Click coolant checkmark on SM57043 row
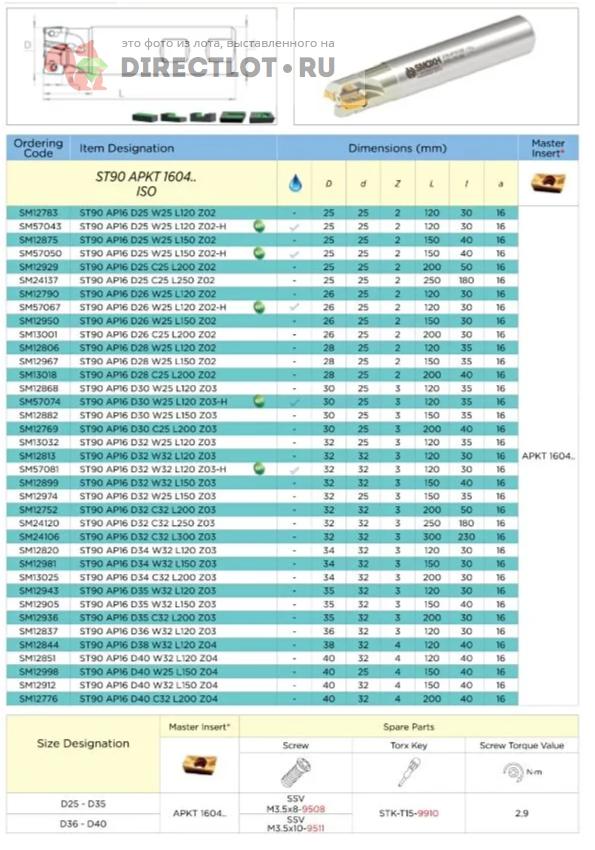Image resolution: width=595 pixels, height=850 pixels. (294, 227)
